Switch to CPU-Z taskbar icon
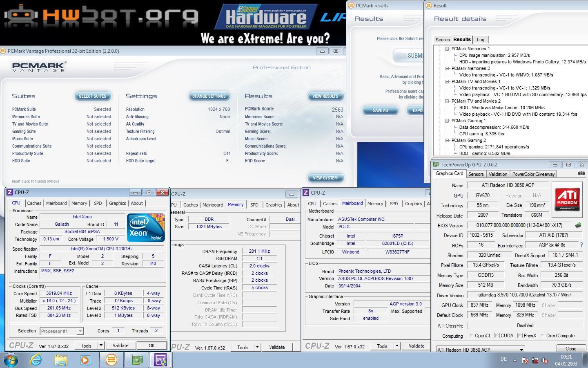The height and width of the screenshot is (368, 588). (160, 360)
